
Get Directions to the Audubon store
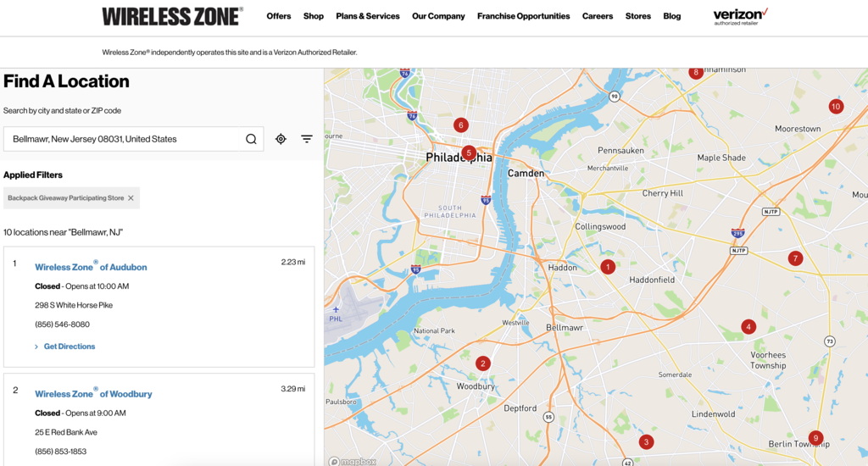tap(70, 347)
